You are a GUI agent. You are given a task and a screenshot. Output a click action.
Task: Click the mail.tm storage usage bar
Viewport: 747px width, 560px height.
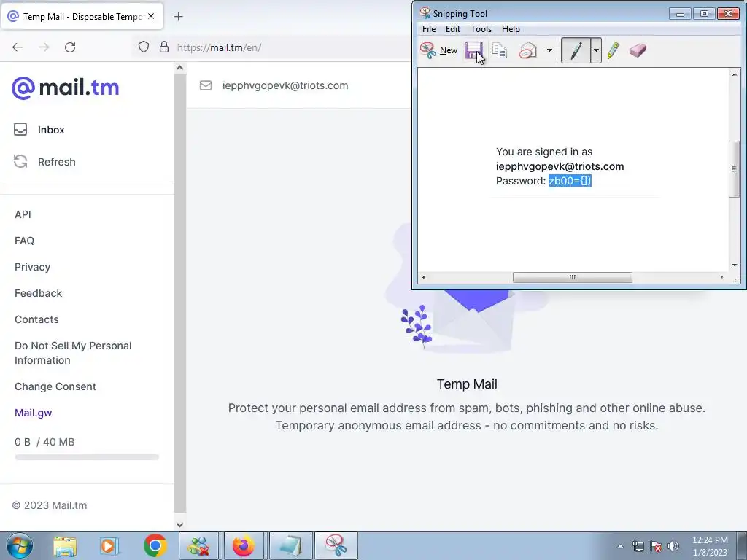pos(87,457)
